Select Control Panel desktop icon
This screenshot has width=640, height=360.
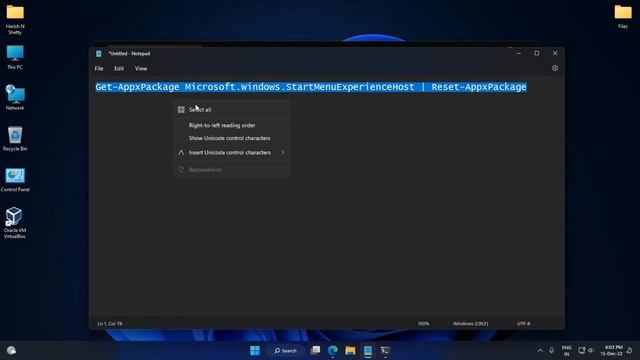15,180
